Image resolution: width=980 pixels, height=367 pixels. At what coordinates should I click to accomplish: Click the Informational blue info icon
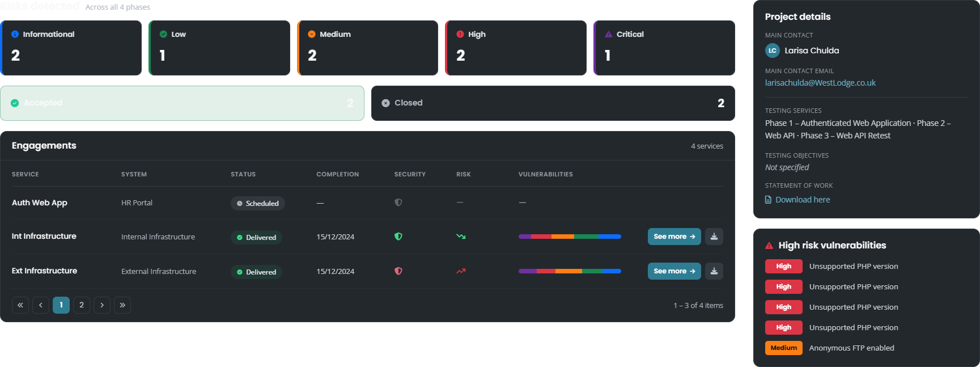15,34
